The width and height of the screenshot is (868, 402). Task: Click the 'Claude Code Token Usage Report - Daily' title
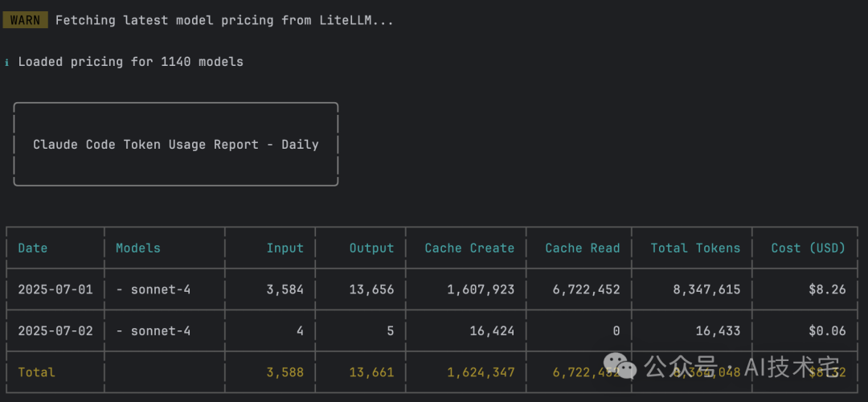click(176, 145)
